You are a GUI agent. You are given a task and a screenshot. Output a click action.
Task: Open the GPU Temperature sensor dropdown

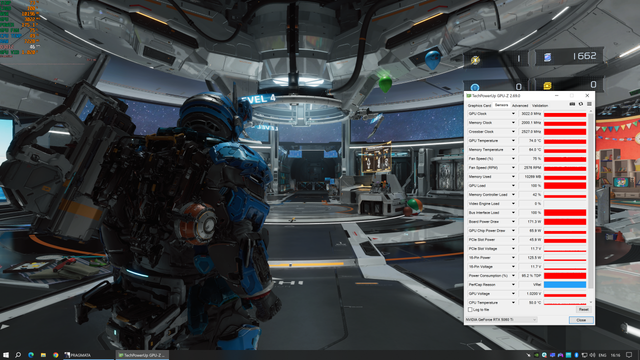point(513,140)
